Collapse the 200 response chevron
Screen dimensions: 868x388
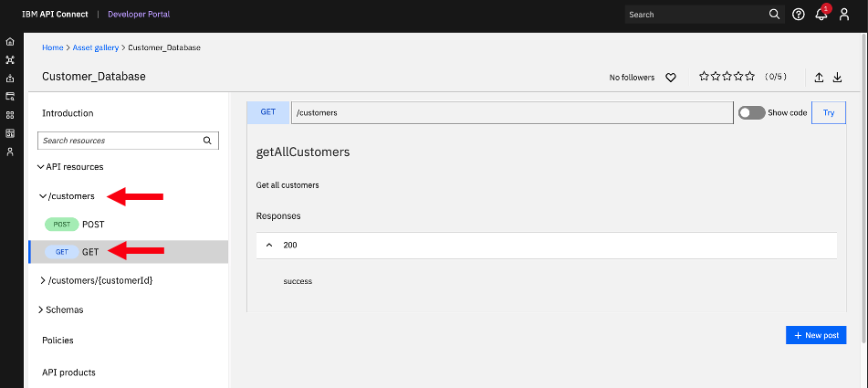click(269, 245)
